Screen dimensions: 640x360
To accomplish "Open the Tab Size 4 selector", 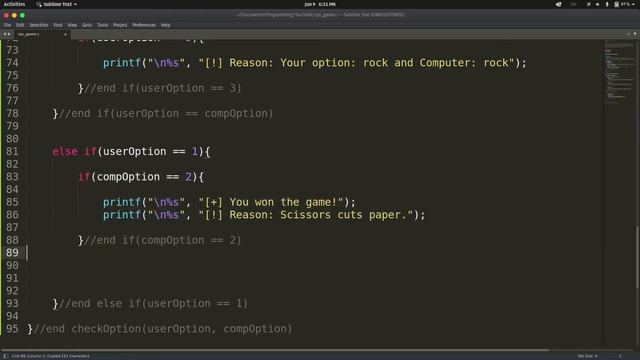I will click(587, 356).
